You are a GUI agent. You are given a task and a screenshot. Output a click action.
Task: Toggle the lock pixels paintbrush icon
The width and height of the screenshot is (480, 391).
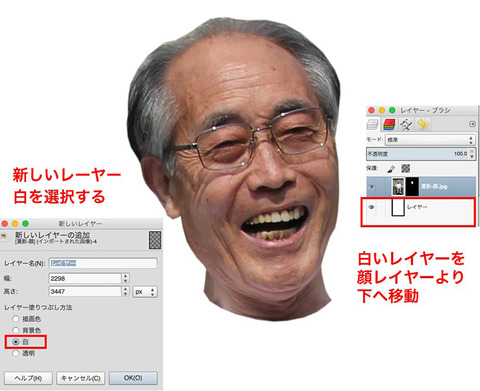click(391, 168)
